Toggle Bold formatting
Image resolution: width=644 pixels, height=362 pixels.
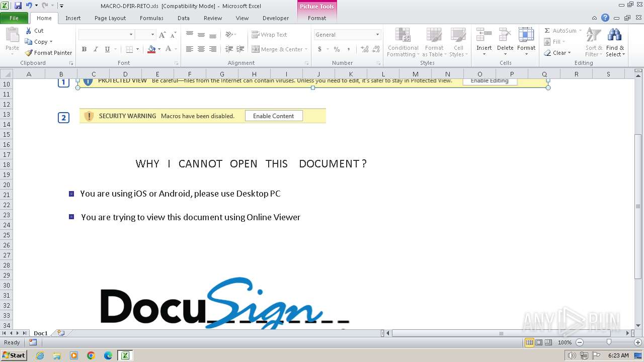(x=84, y=49)
